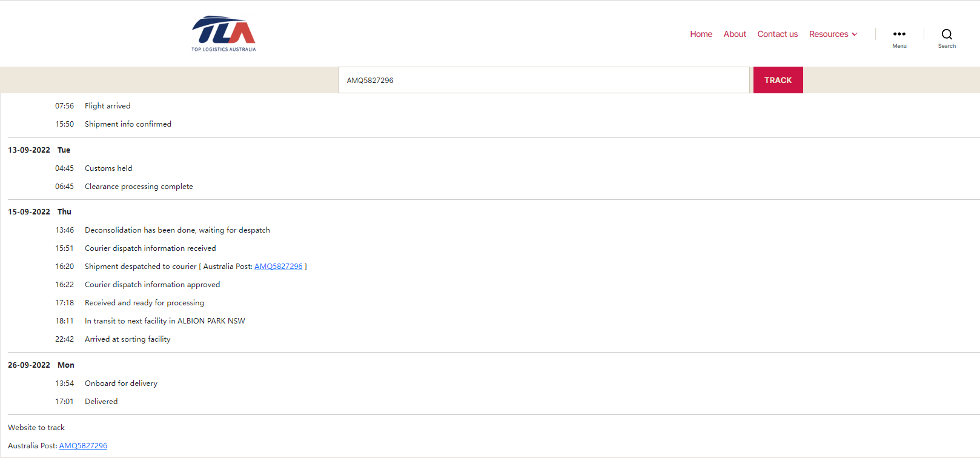
Task: Click the TLA Top Logistics Australia logo
Action: (x=223, y=33)
